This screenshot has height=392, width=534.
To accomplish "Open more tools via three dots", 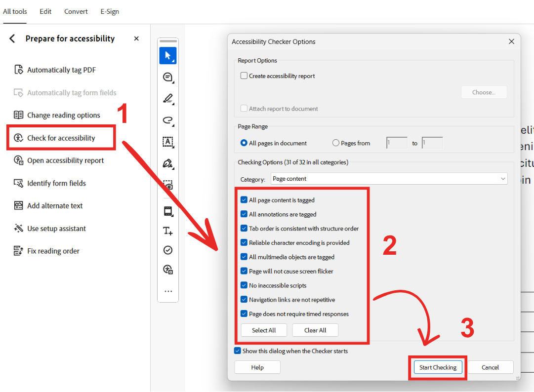I will [x=168, y=291].
